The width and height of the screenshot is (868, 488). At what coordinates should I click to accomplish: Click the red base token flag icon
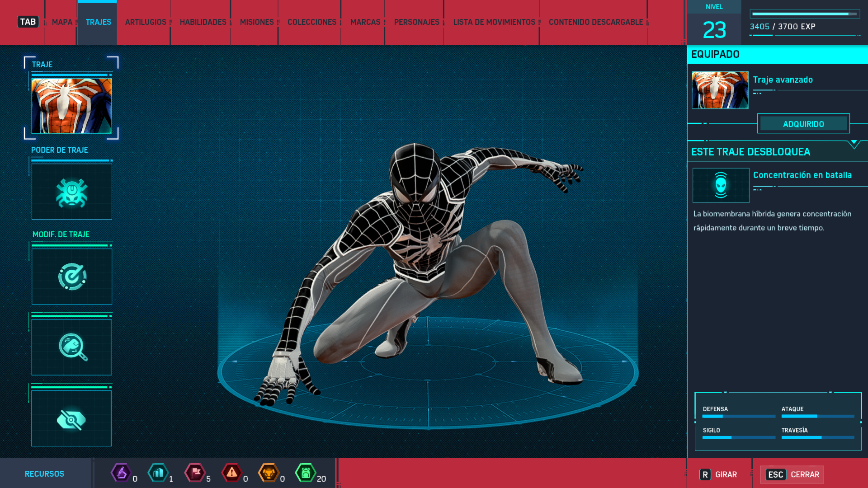[x=195, y=473]
